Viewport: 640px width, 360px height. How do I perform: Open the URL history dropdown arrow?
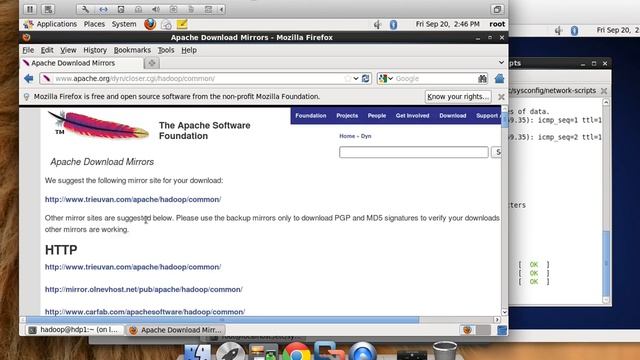click(356, 78)
